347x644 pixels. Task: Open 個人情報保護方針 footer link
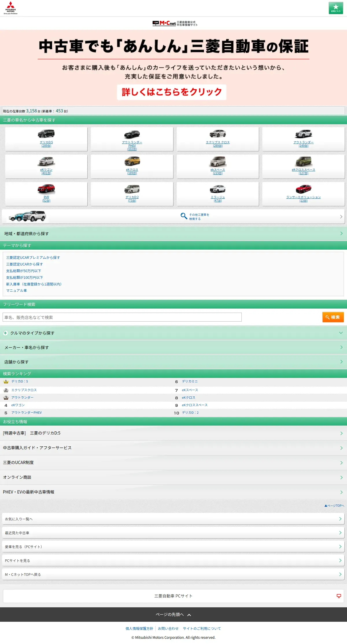(139, 628)
